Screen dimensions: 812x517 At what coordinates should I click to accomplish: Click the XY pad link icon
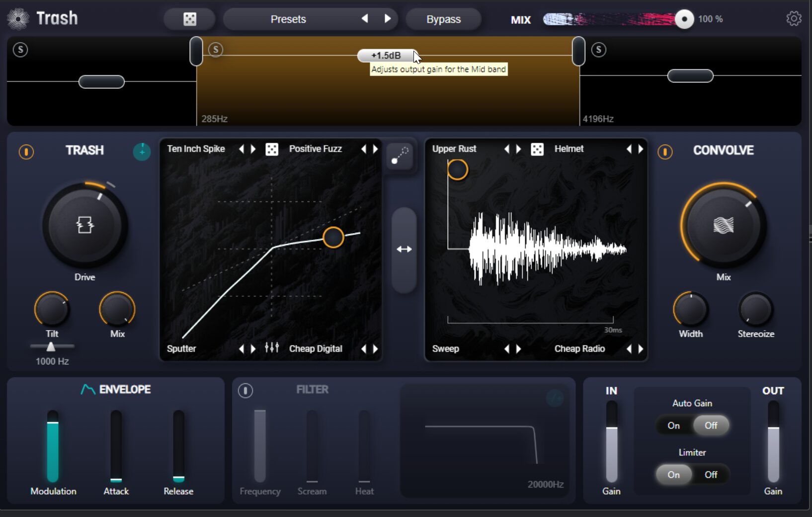(400, 155)
